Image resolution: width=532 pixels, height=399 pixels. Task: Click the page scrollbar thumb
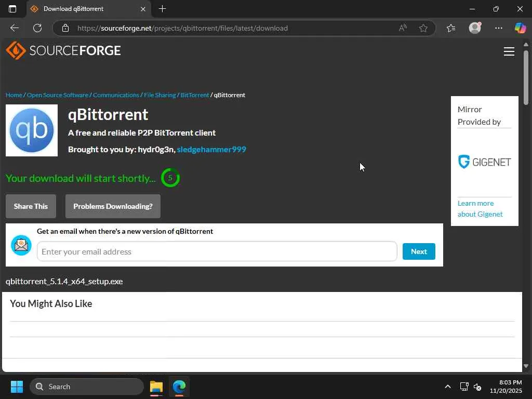tap(526, 77)
